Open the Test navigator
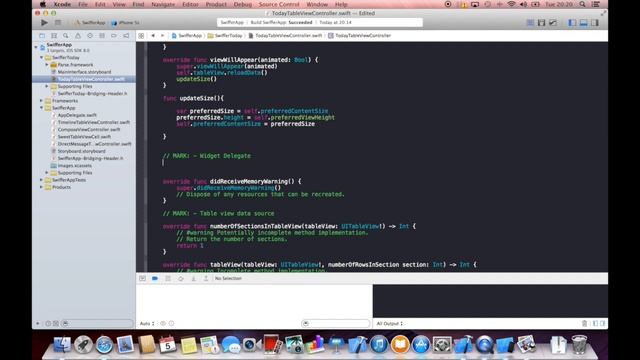640x360 pixels. point(90,36)
